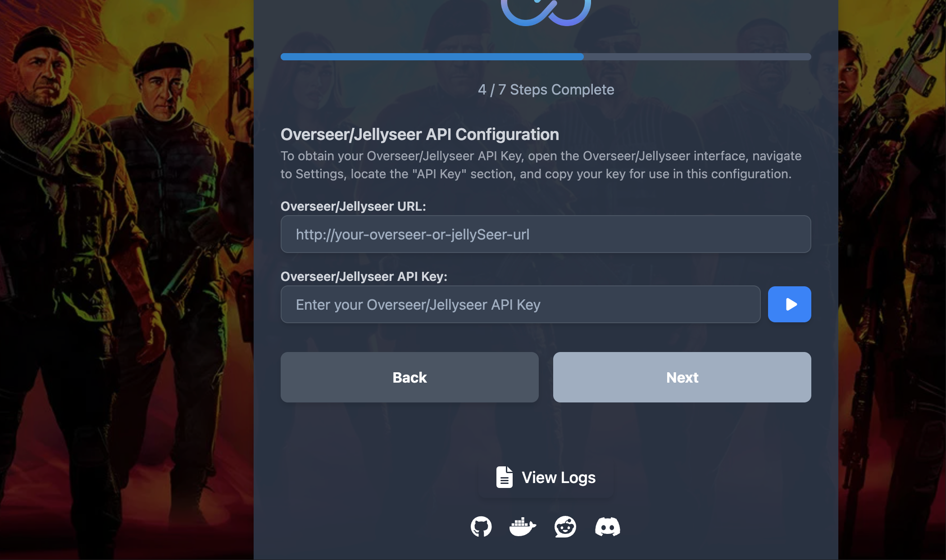This screenshot has width=946, height=560.
Task: Click the View Logs text link
Action: coord(559,477)
